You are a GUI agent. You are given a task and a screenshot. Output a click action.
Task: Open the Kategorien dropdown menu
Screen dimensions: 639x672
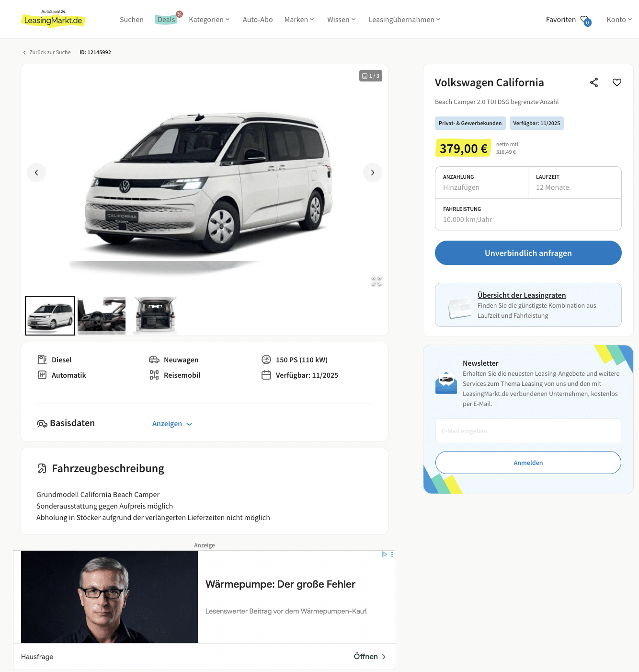coord(209,20)
